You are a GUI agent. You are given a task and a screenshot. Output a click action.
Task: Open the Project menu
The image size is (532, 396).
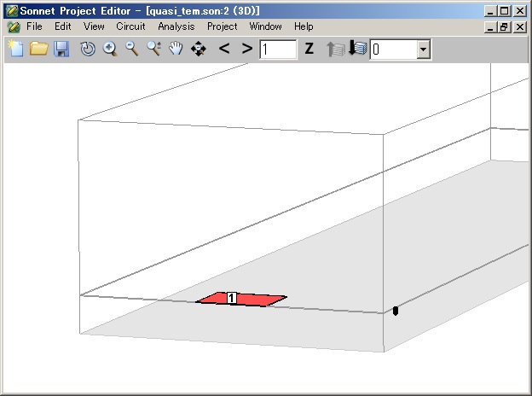pos(223,26)
